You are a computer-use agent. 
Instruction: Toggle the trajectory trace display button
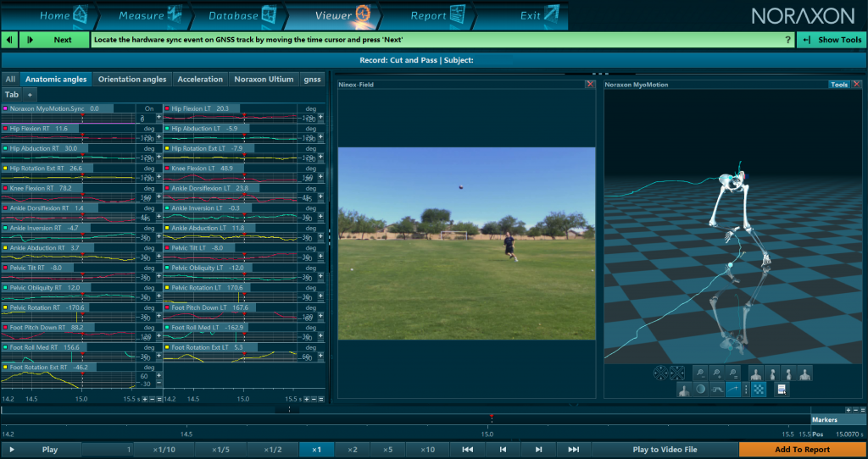(733, 390)
